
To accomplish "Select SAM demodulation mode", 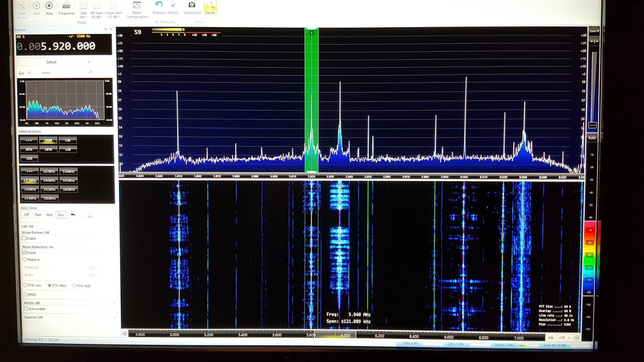I will 48,140.
